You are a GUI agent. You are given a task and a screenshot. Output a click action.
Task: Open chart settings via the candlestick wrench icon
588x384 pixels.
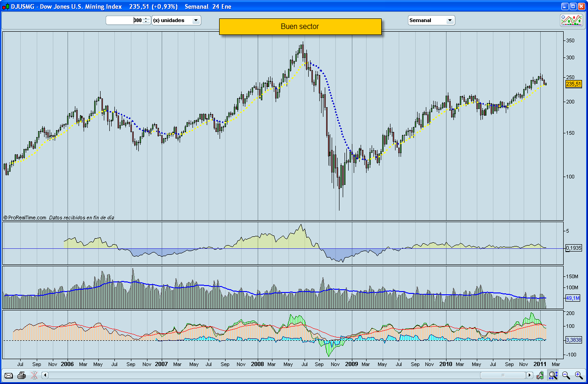540,375
